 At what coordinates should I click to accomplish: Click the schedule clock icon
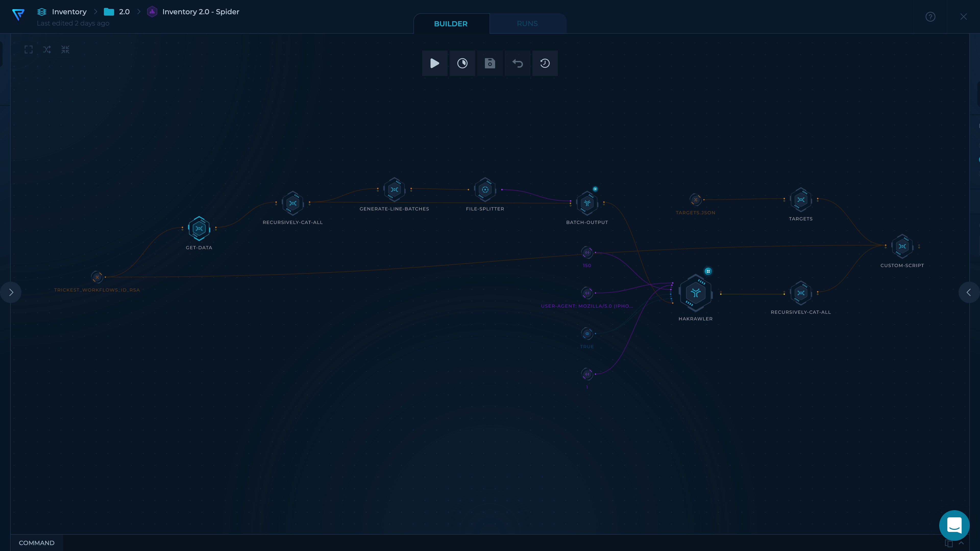[x=462, y=63]
